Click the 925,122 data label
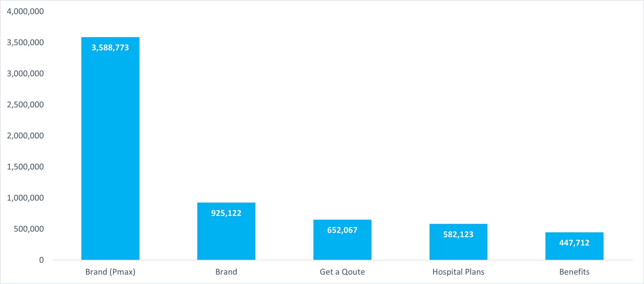This screenshot has height=284, width=644. point(226,213)
